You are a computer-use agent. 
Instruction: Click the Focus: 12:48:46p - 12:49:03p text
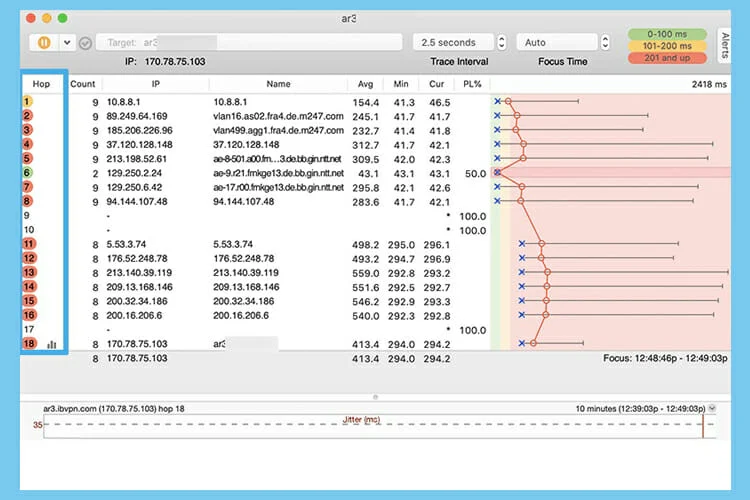[x=665, y=358]
